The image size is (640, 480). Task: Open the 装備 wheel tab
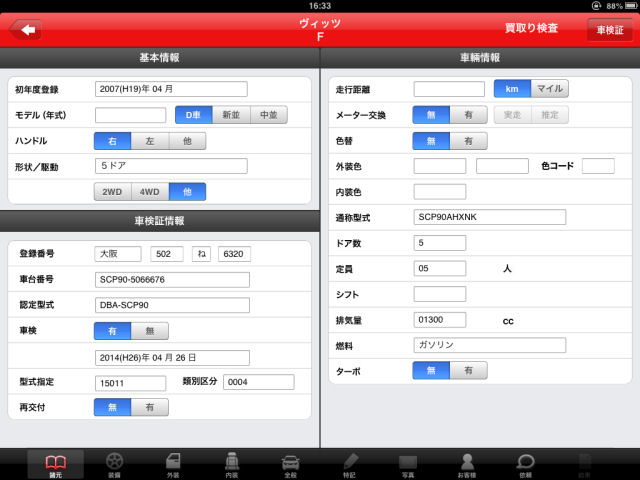[114, 465]
